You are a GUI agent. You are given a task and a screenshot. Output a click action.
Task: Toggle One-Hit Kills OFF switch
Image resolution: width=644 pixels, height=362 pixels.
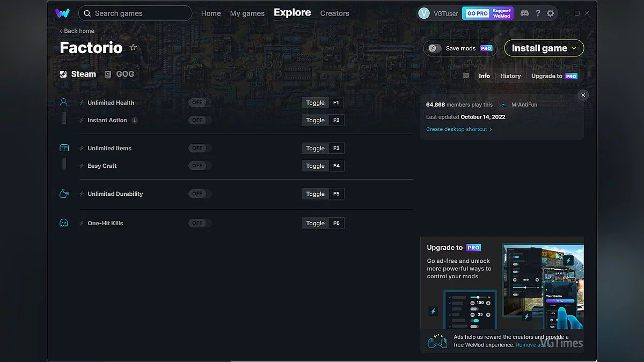coord(200,223)
